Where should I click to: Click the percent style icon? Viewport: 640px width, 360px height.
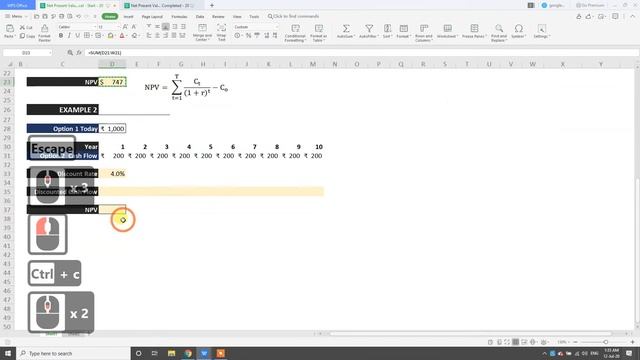click(248, 36)
